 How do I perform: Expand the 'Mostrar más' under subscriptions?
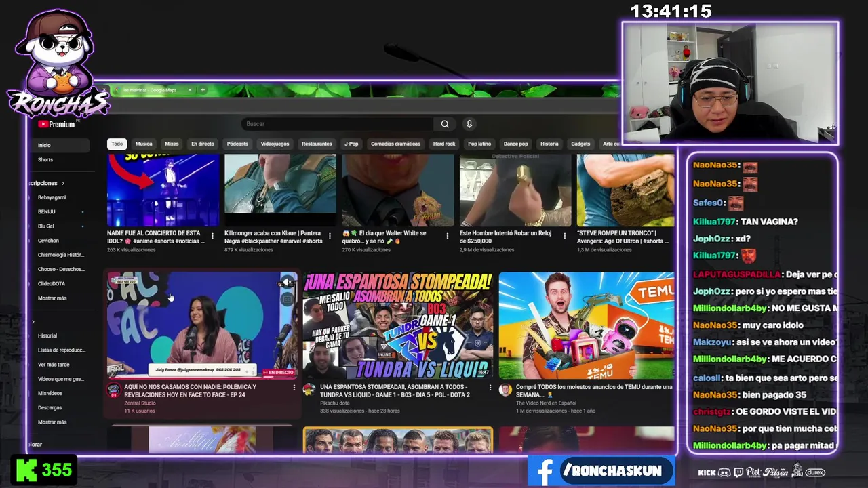tap(52, 298)
